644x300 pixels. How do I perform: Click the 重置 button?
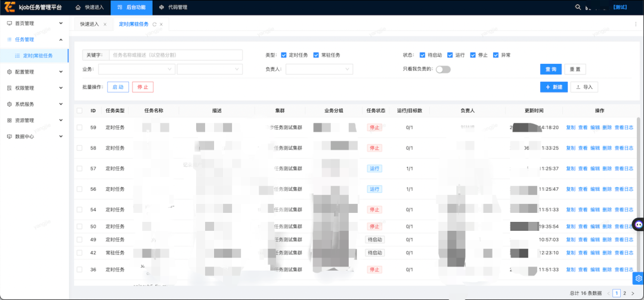click(575, 69)
